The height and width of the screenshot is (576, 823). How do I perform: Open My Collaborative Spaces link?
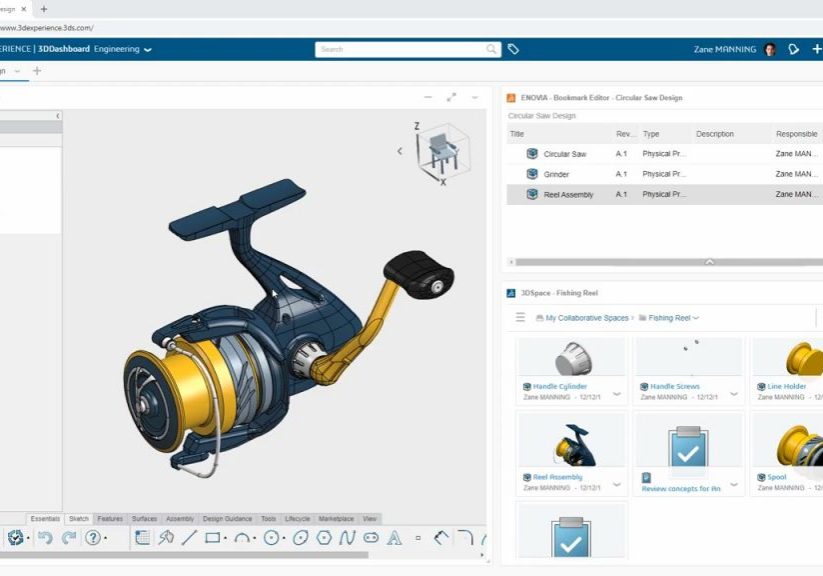click(x=588, y=317)
